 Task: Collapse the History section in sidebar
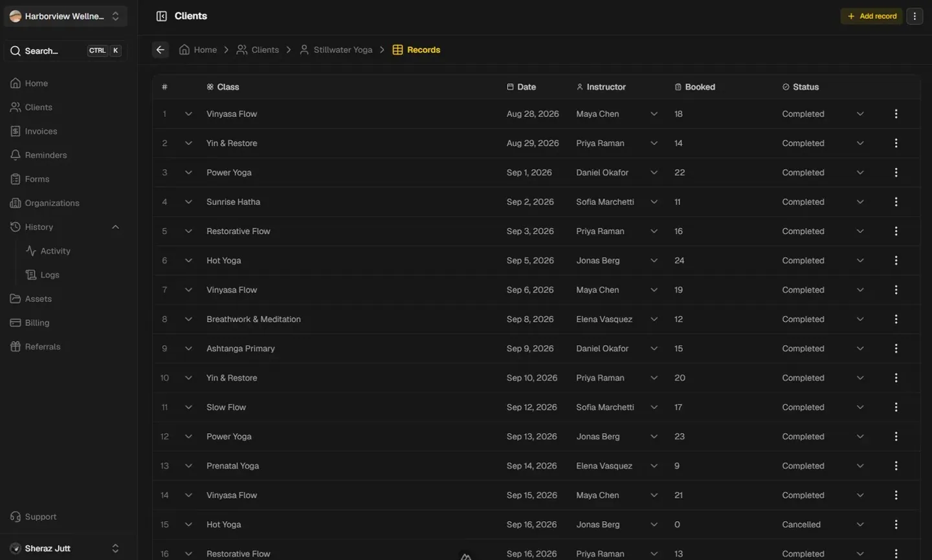point(115,227)
